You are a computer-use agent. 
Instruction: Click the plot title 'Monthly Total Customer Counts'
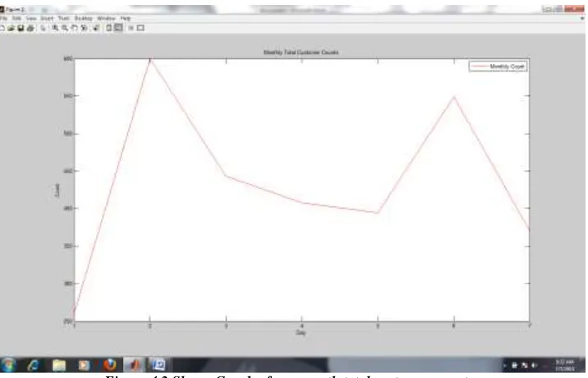(x=301, y=52)
